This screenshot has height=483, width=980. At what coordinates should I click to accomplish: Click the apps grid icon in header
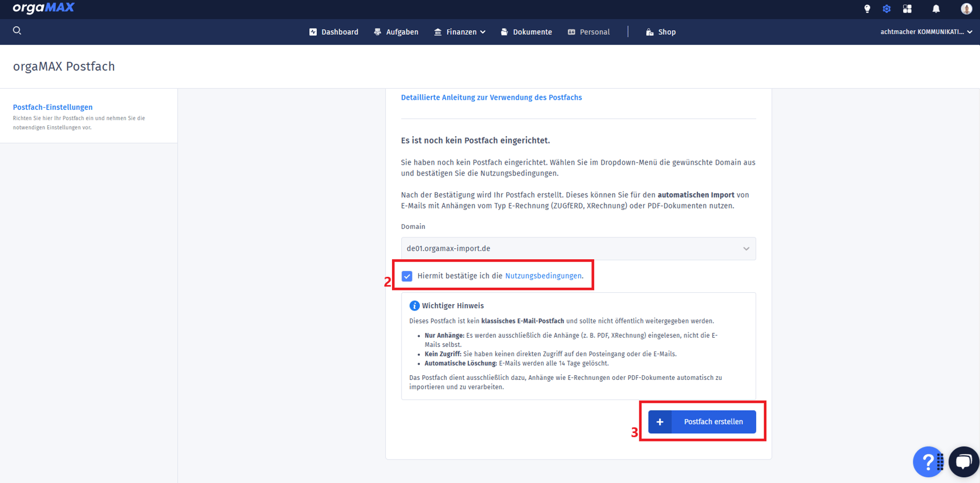point(907,9)
